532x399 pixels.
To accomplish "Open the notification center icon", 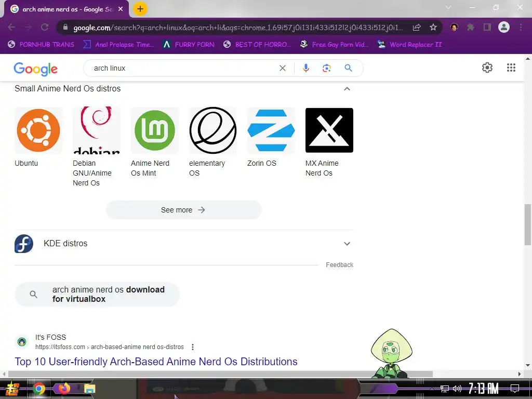I will (x=515, y=389).
